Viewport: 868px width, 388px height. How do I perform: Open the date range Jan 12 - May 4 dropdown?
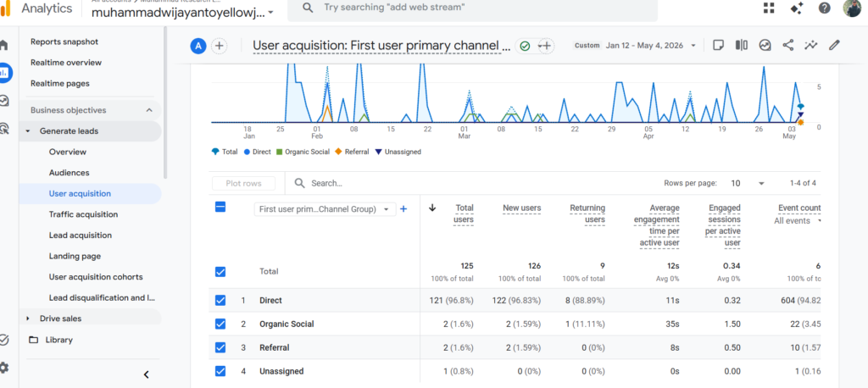[651, 46]
